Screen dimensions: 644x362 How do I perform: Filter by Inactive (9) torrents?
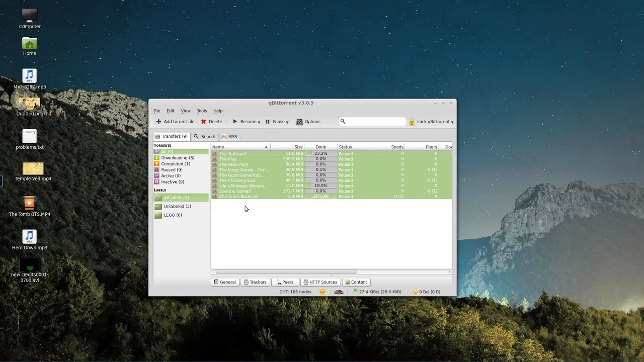pos(181,182)
